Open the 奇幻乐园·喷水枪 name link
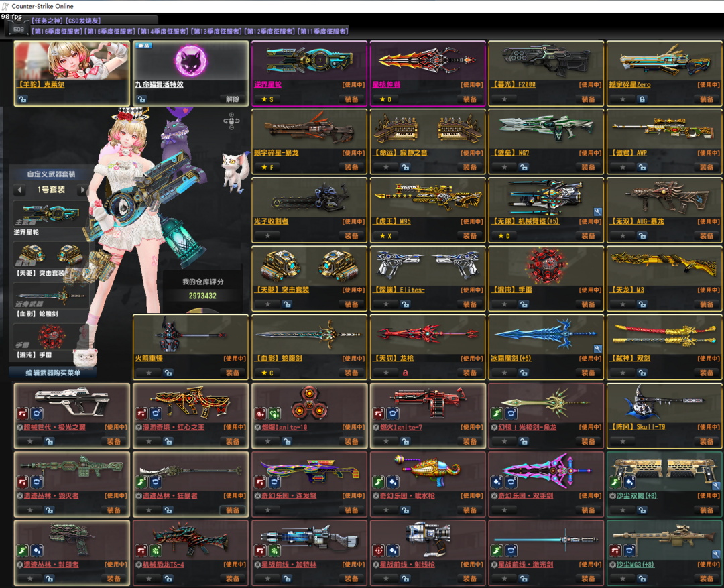This screenshot has height=588, width=724. tap(407, 495)
